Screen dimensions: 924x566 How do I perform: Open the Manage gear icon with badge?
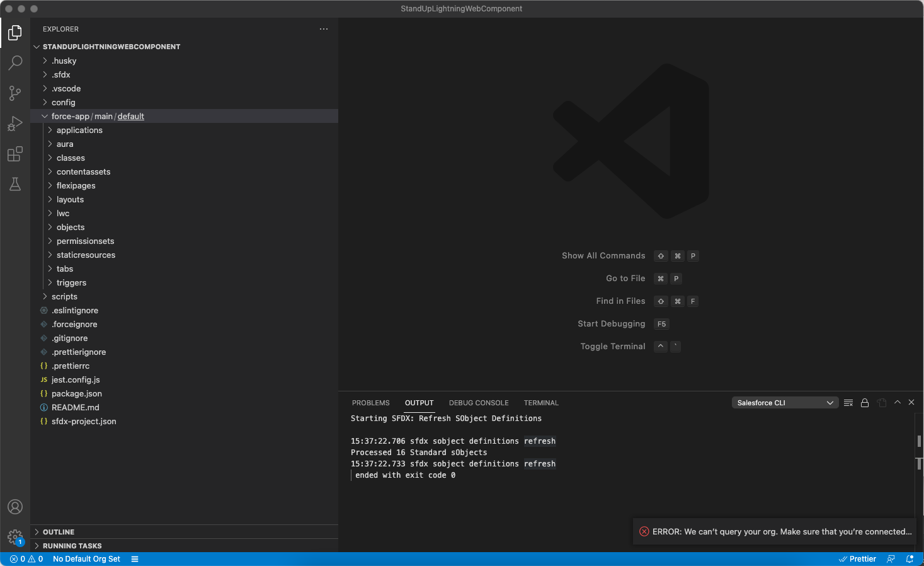(x=14, y=537)
